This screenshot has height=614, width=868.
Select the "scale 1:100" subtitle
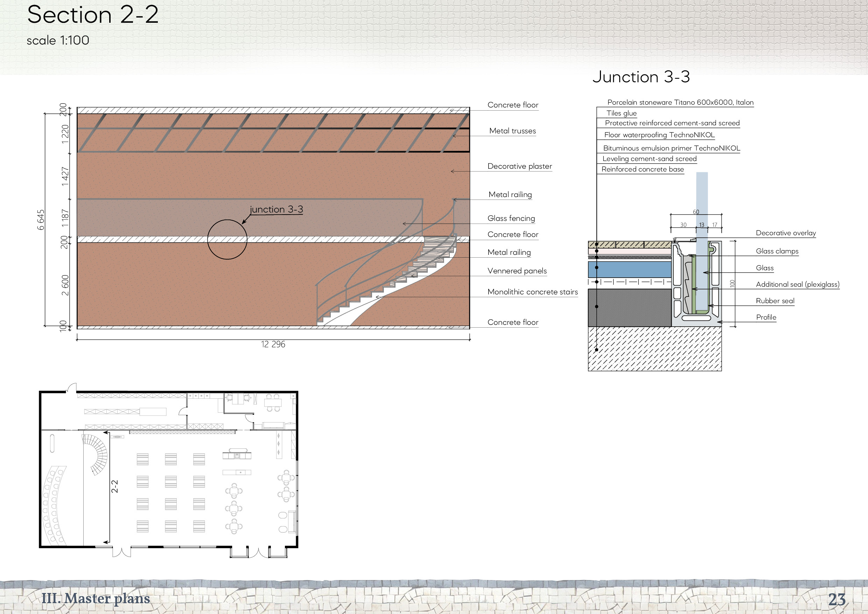tap(58, 41)
